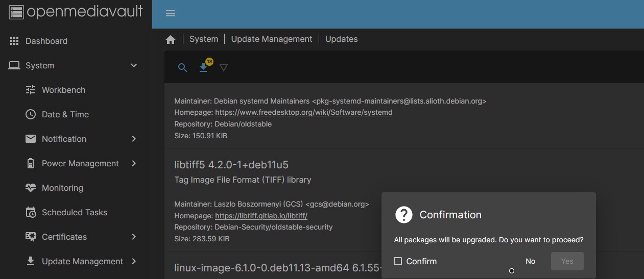644x279 pixels.
Task: Click the home icon in breadcrumb
Action: [x=171, y=39]
